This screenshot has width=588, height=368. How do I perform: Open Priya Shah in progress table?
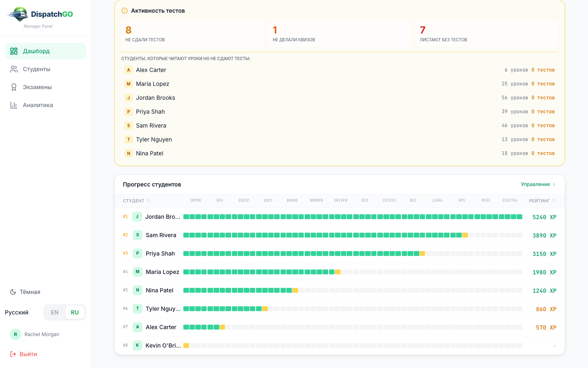click(x=160, y=254)
